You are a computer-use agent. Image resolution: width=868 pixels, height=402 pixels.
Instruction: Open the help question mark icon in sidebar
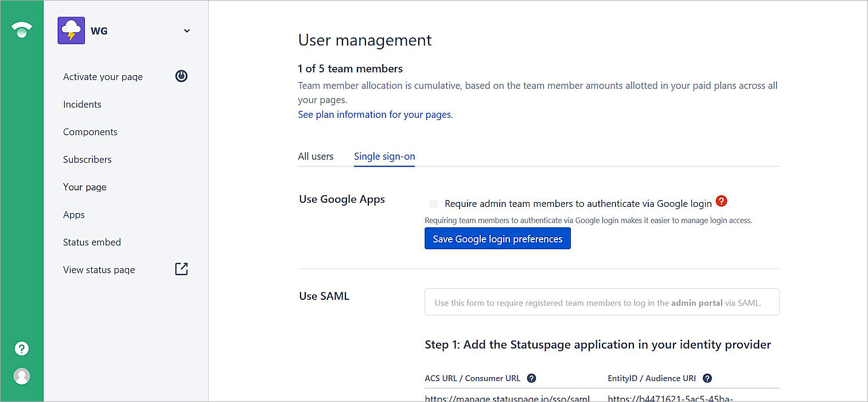(21, 349)
